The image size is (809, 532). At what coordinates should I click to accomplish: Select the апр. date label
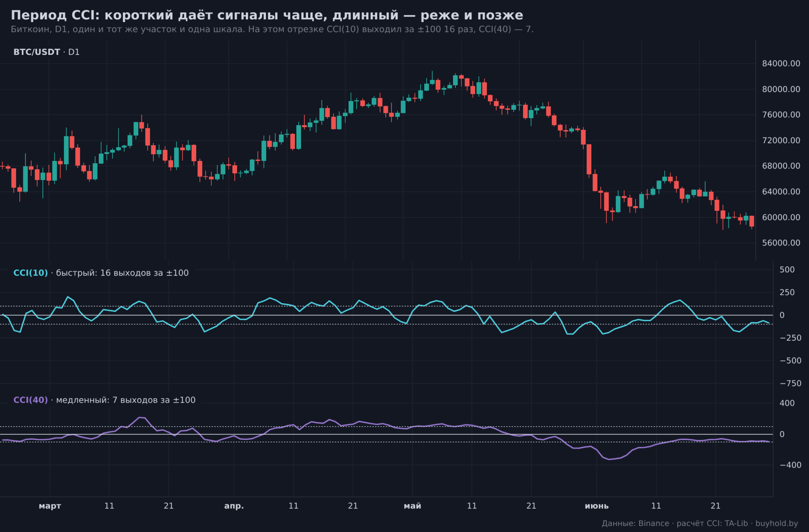[x=234, y=506]
